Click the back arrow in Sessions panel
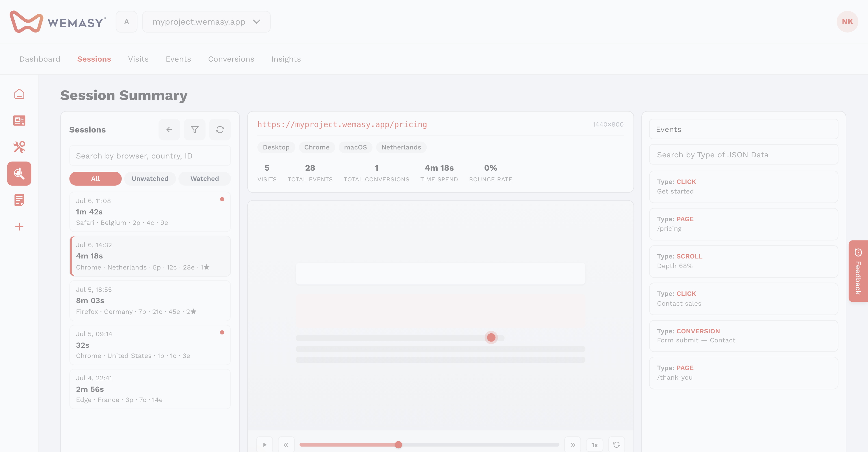This screenshot has height=452, width=868. pos(169,129)
